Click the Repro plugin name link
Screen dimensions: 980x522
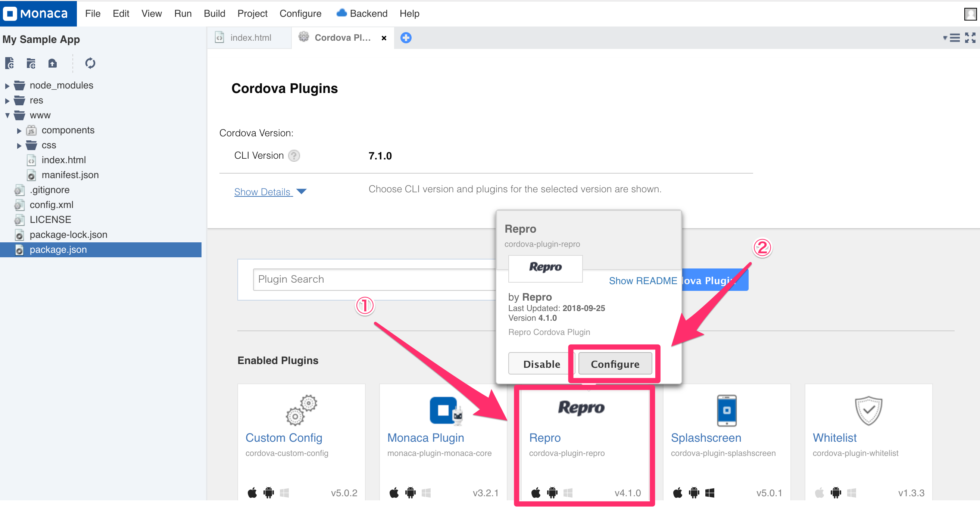[x=545, y=438]
